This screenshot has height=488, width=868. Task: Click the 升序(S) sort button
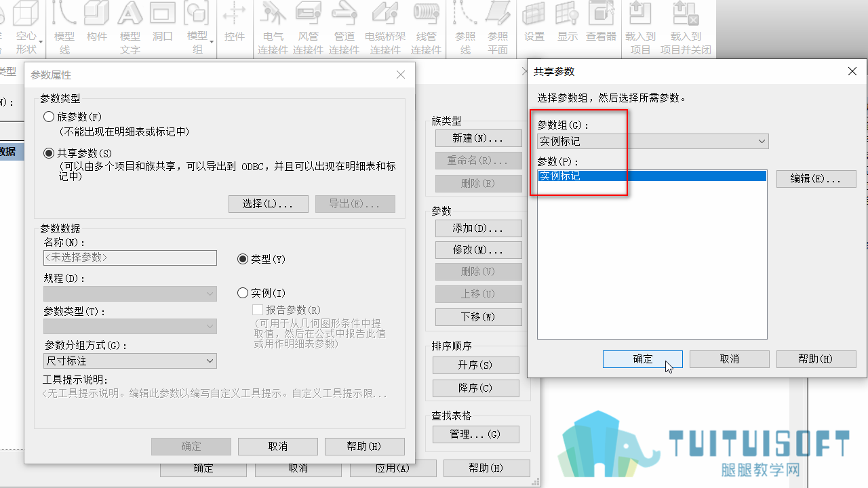coord(475,365)
